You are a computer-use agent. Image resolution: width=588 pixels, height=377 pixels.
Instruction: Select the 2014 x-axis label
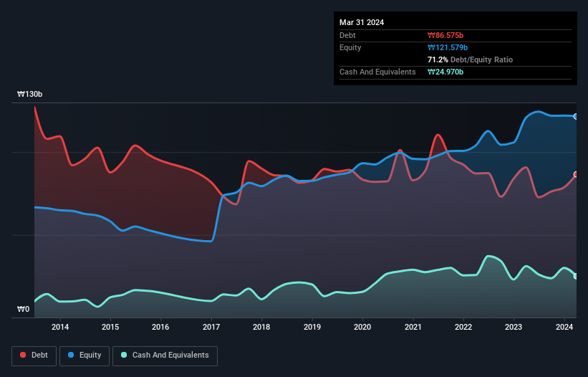pyautogui.click(x=60, y=327)
